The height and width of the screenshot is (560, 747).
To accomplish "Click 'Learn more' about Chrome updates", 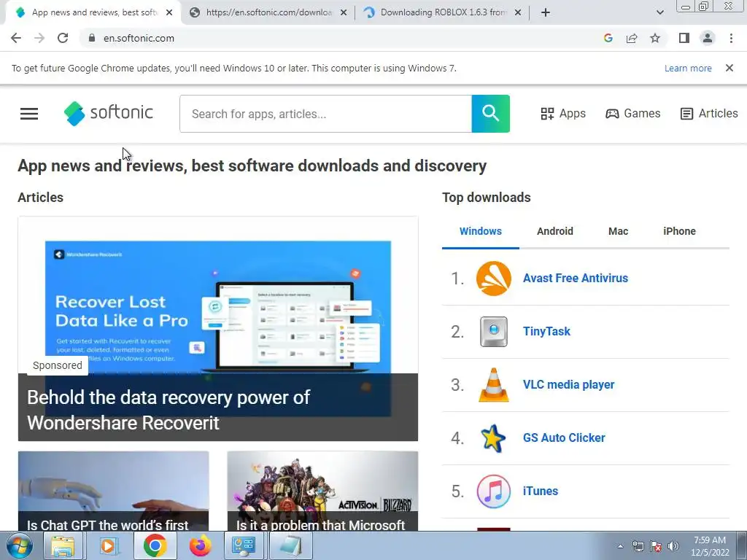I will (688, 68).
